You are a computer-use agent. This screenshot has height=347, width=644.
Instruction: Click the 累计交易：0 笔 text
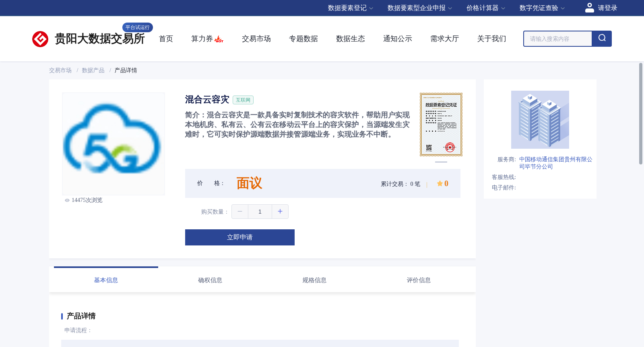point(400,184)
